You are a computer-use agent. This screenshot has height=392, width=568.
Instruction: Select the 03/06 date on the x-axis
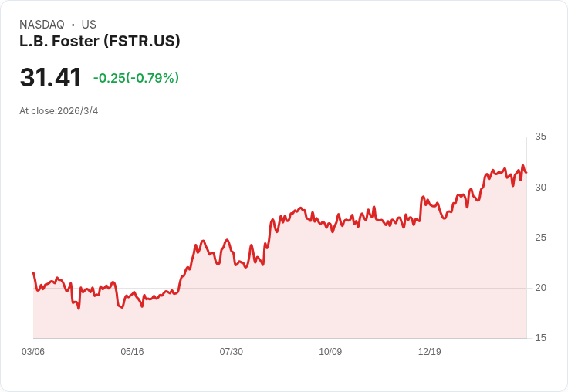pos(33,352)
